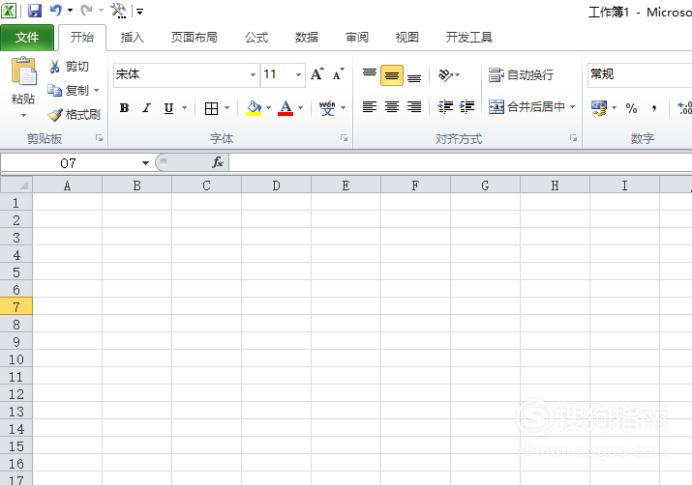Open undo history dropdown arrow
Screen dimensions: 692x485
point(70,11)
